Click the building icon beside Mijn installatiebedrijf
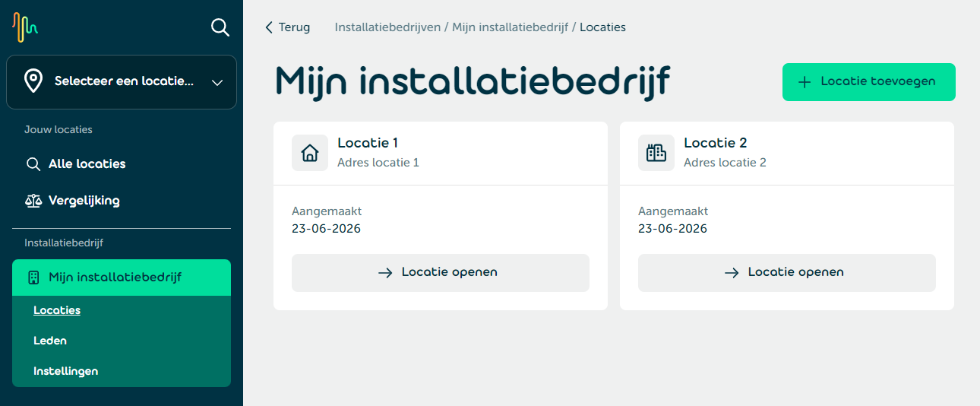This screenshot has width=980, height=406. coord(33,278)
